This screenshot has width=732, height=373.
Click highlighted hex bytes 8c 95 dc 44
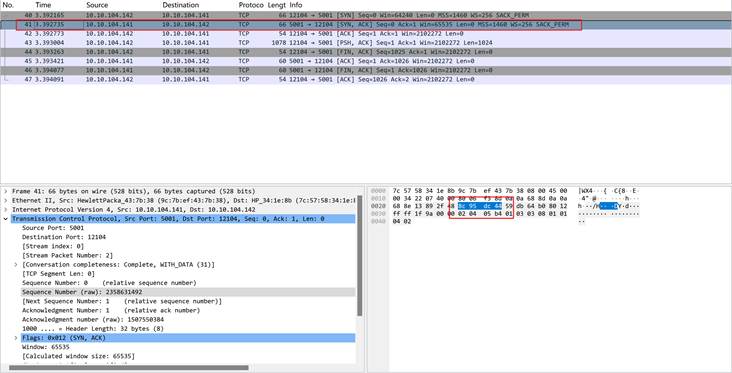click(x=480, y=206)
